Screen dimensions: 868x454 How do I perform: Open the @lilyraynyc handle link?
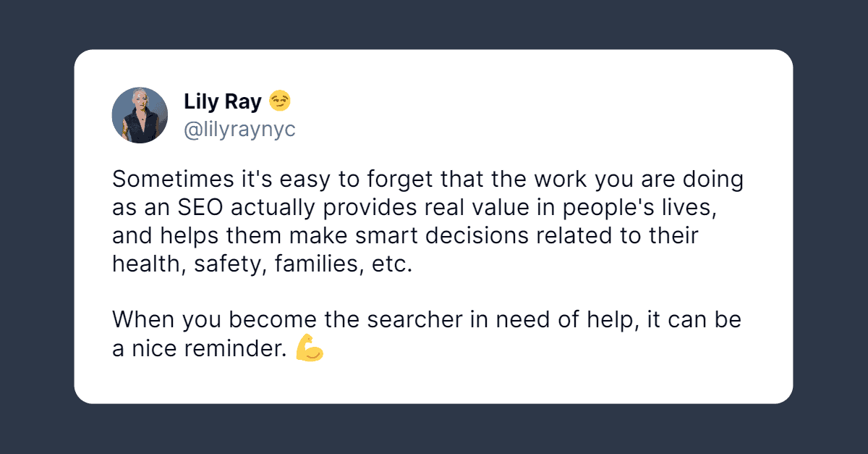(x=239, y=129)
